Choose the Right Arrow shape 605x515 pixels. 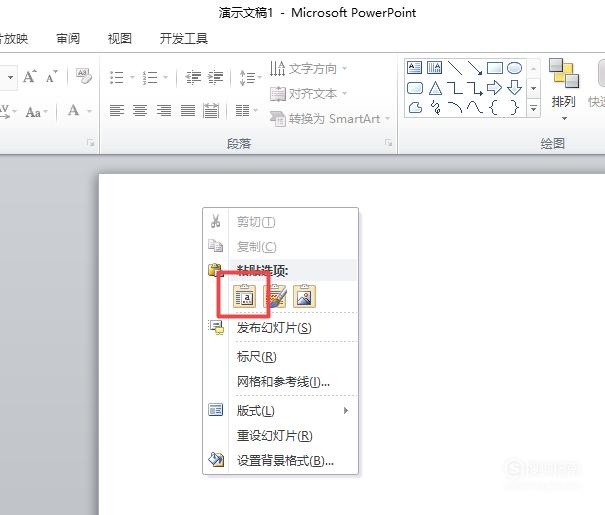tap(495, 88)
